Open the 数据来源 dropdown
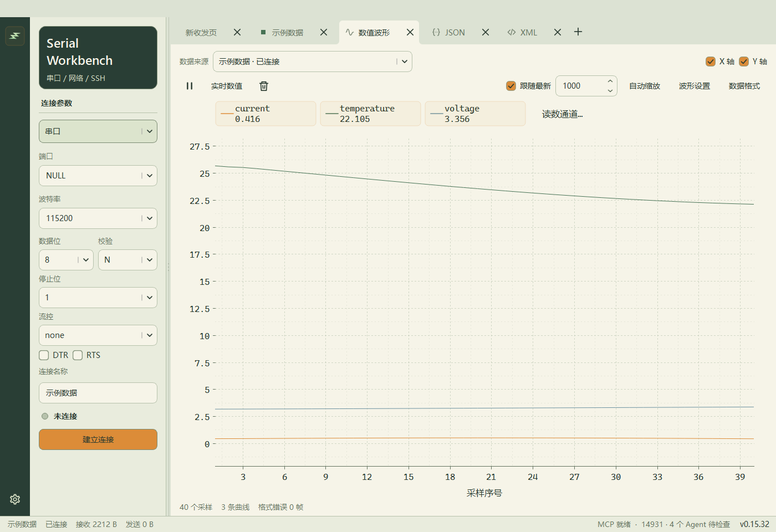Screen dimensions: 776x532 pyautogui.click(x=313, y=62)
